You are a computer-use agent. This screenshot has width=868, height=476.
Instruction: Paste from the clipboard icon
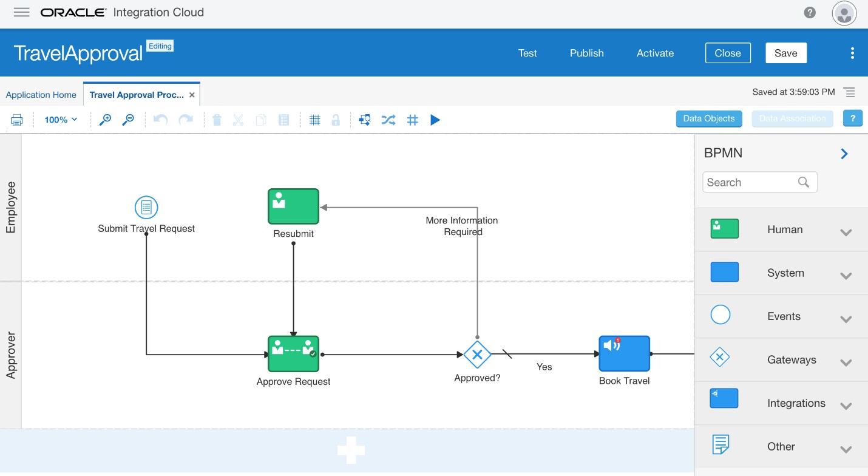(283, 120)
